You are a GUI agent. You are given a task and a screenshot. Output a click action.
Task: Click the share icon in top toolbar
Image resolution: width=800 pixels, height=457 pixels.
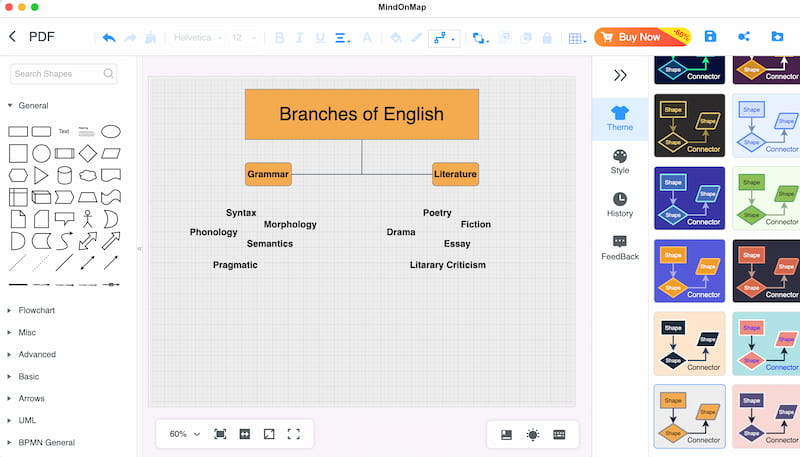[x=744, y=36]
